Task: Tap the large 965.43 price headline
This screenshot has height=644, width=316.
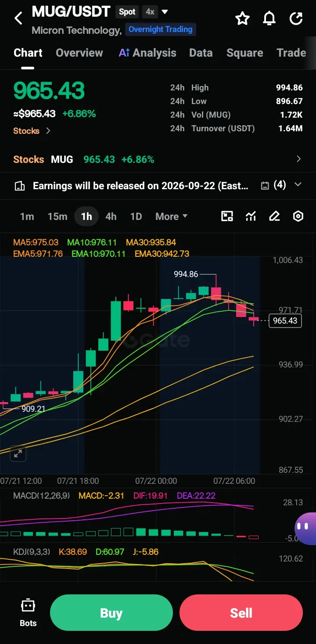Action: (49, 90)
